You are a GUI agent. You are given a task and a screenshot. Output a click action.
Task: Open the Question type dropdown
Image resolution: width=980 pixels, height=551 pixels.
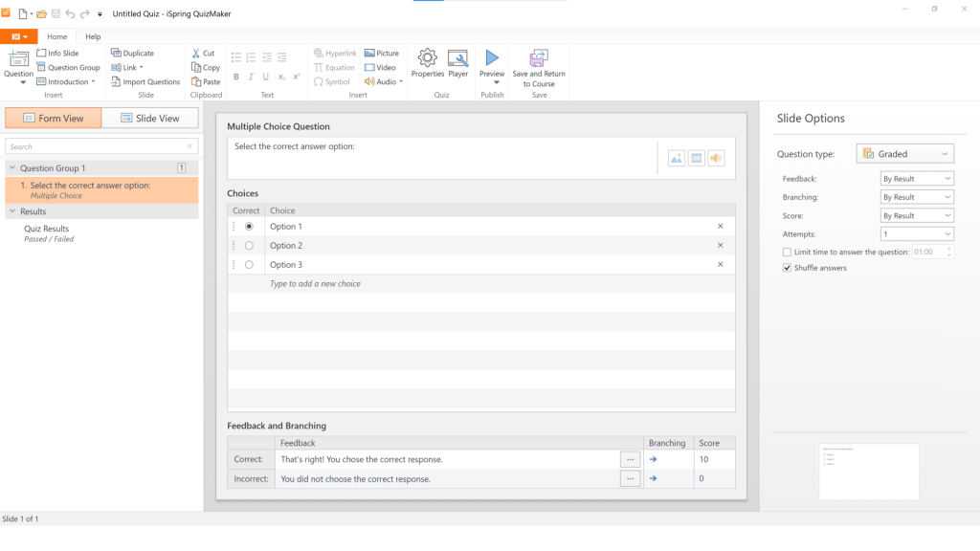pos(903,153)
